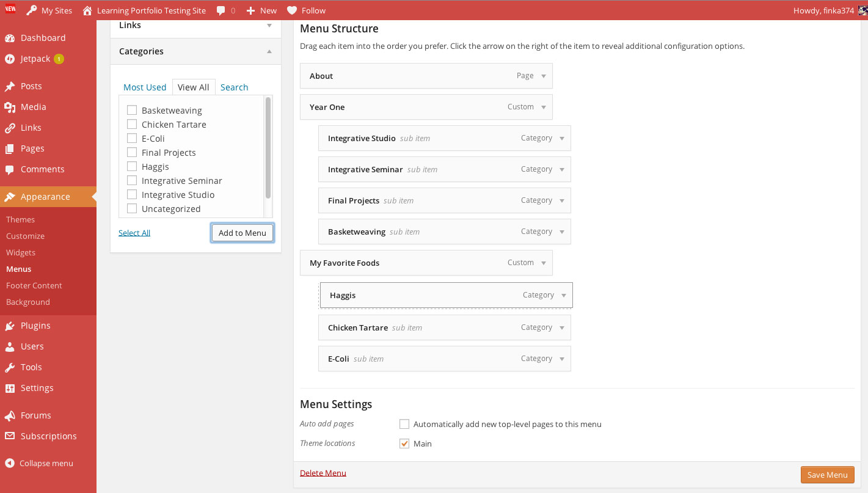
Task: Click the Collapse menu arrow icon
Action: (x=10, y=463)
